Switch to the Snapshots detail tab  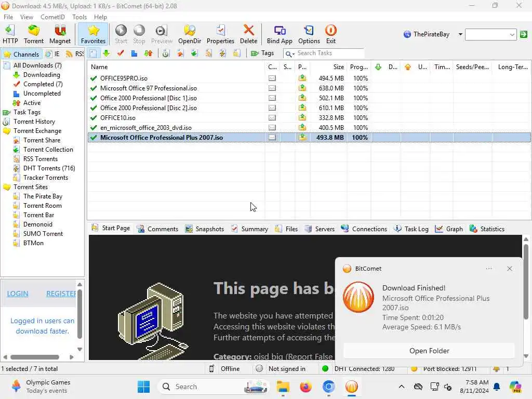pos(205,229)
